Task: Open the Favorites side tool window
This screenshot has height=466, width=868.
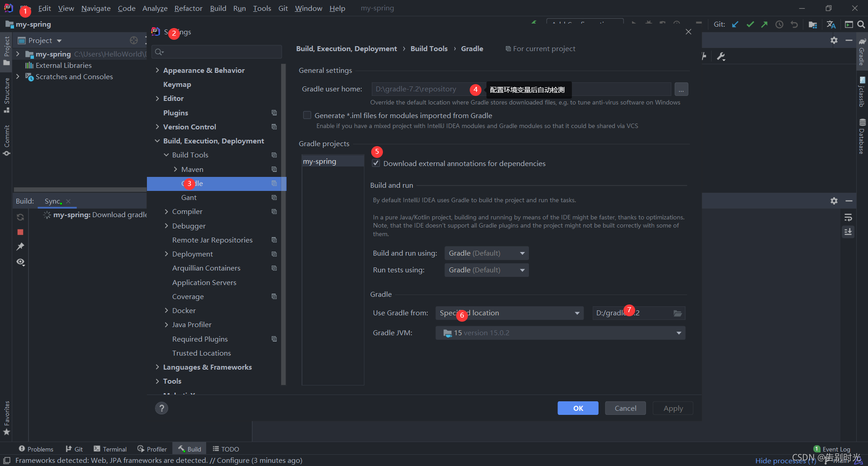Action: [7, 418]
